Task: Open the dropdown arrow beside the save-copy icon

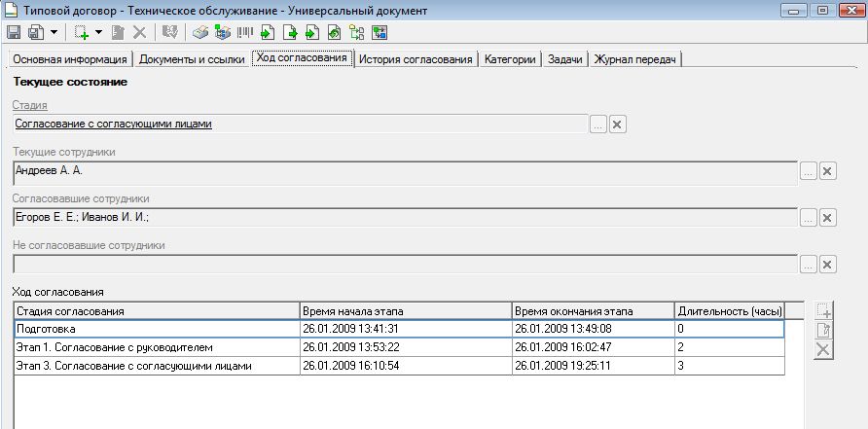Action: click(54, 33)
